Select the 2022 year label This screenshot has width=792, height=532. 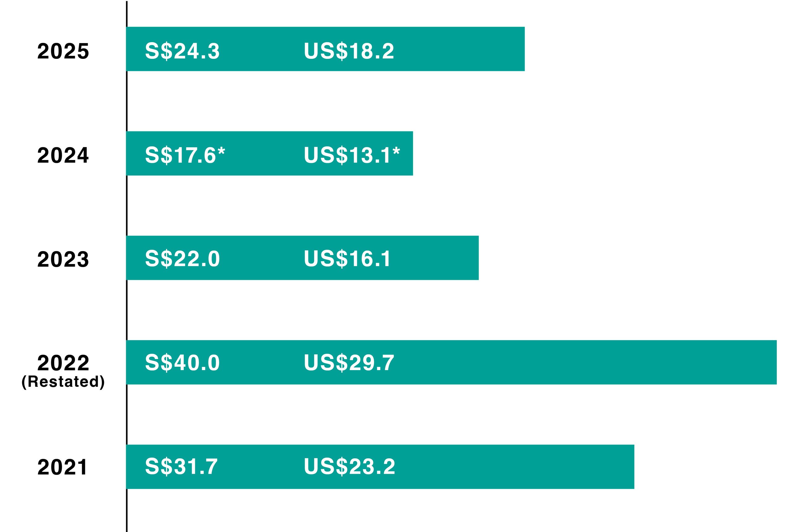coord(63,363)
